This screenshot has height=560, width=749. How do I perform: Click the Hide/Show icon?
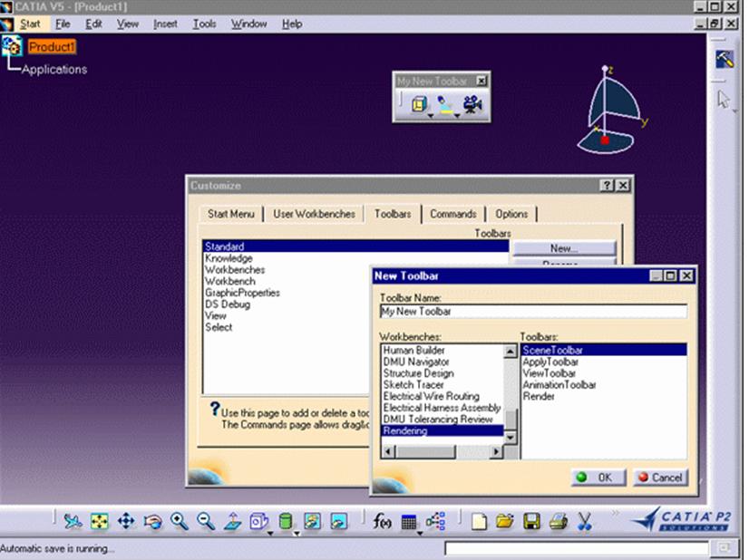tap(313, 521)
